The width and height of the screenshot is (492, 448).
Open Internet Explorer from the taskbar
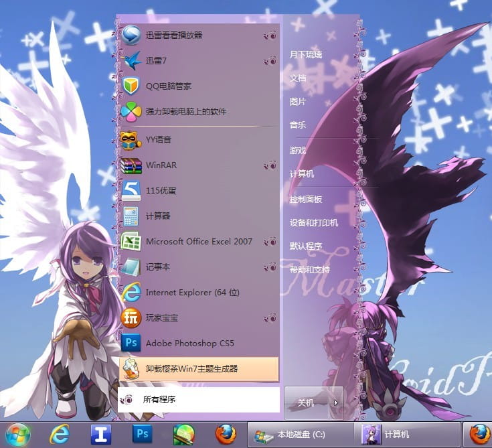[60, 435]
